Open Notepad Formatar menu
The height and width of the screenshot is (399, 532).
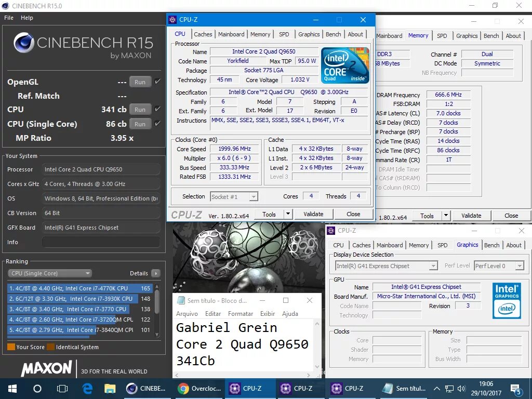[241, 314]
